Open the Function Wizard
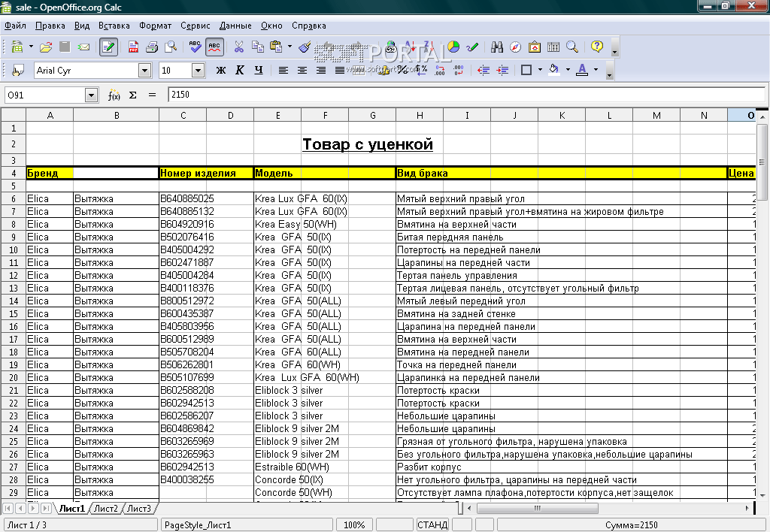 coord(114,95)
